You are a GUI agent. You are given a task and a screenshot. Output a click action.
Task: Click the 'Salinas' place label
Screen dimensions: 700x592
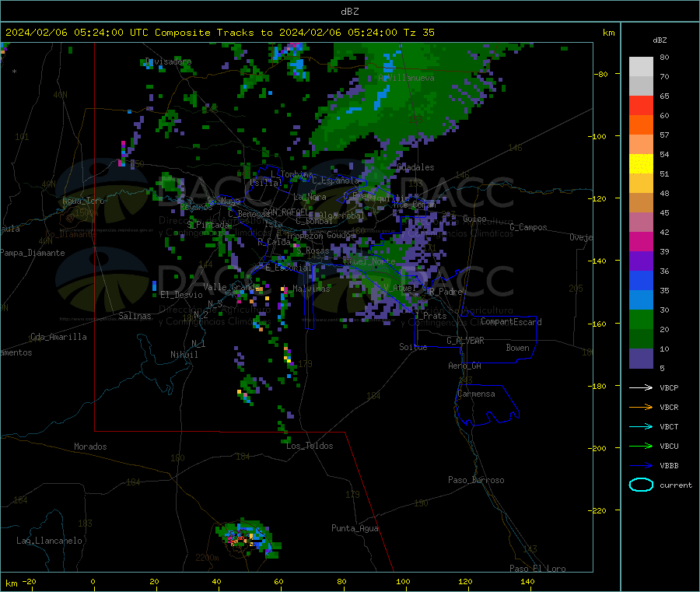click(x=135, y=316)
